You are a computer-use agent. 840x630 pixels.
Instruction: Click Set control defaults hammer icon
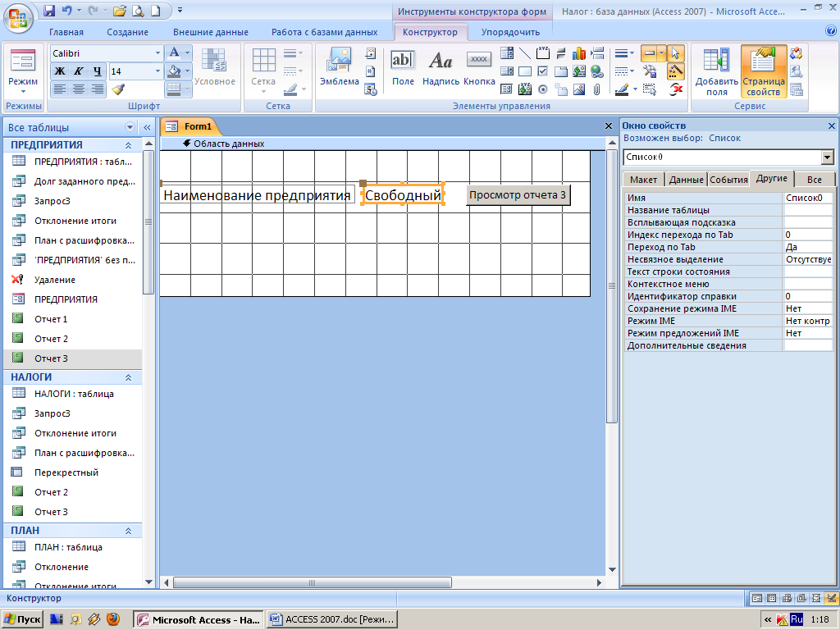point(650,71)
